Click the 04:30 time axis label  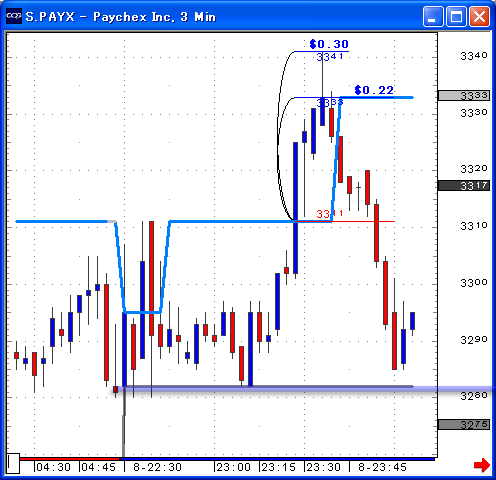(x=53, y=467)
